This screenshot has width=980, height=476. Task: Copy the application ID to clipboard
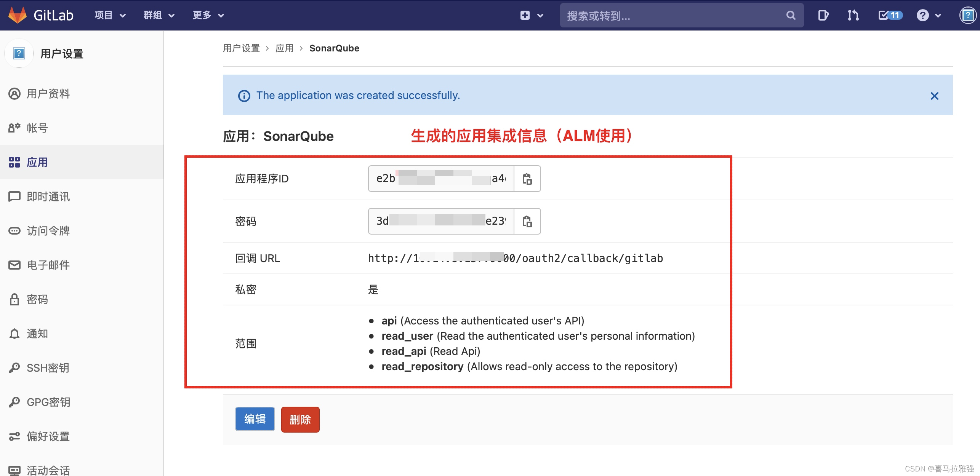[x=527, y=179]
